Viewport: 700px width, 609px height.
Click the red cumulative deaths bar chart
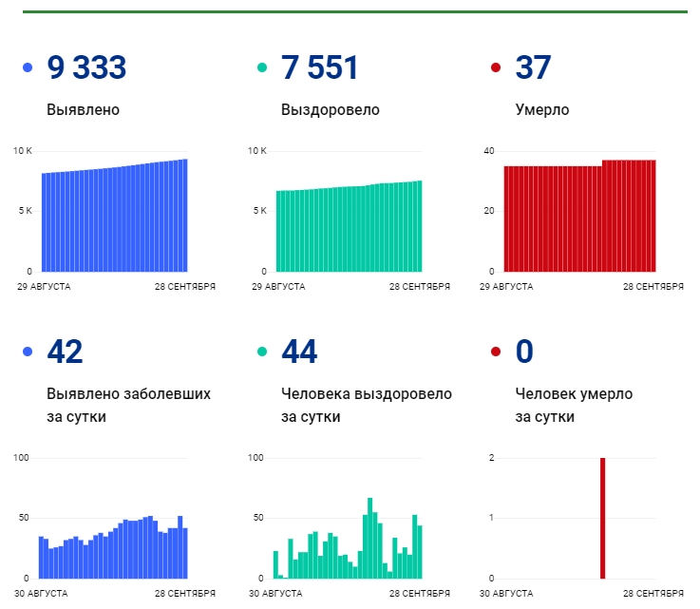pyautogui.click(x=580, y=216)
